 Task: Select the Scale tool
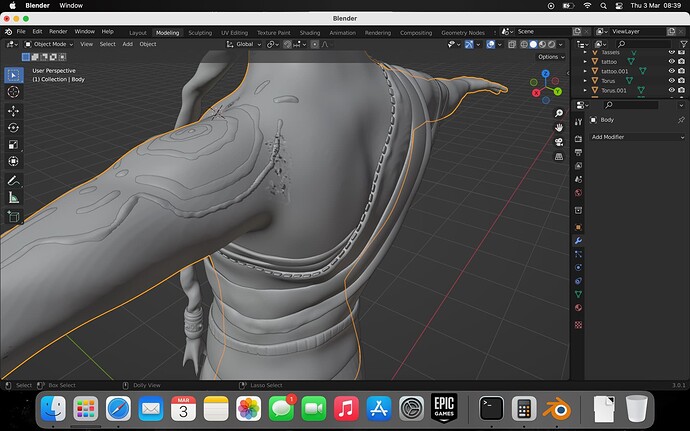coord(14,145)
